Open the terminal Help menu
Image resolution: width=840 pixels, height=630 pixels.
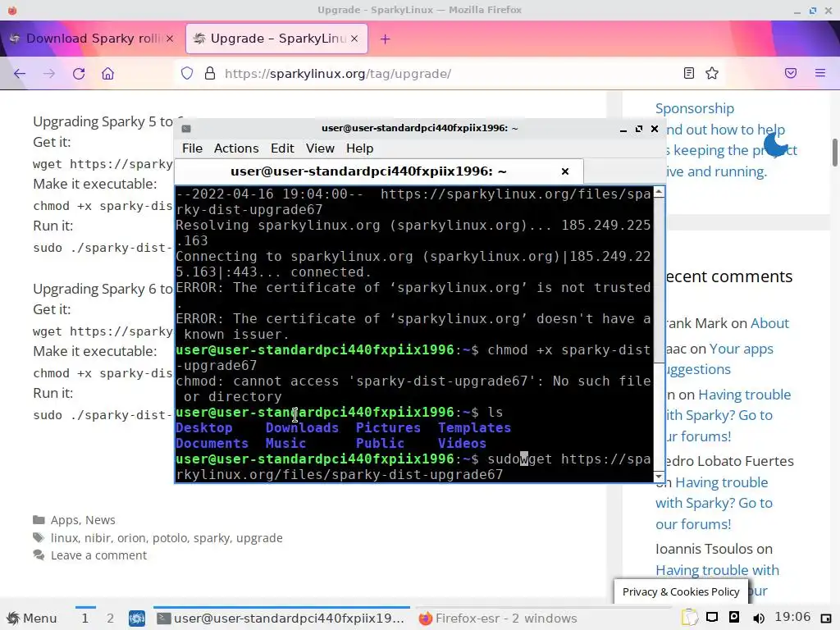[x=359, y=148]
